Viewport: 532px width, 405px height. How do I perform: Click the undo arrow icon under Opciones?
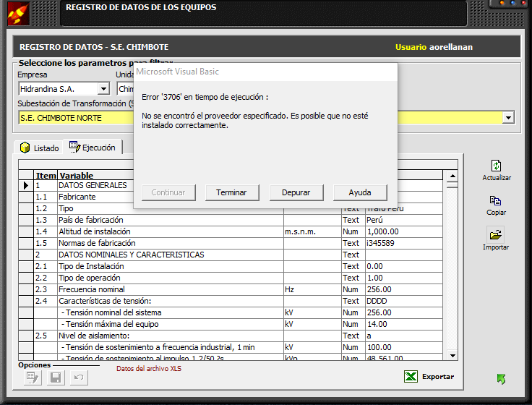tap(79, 378)
